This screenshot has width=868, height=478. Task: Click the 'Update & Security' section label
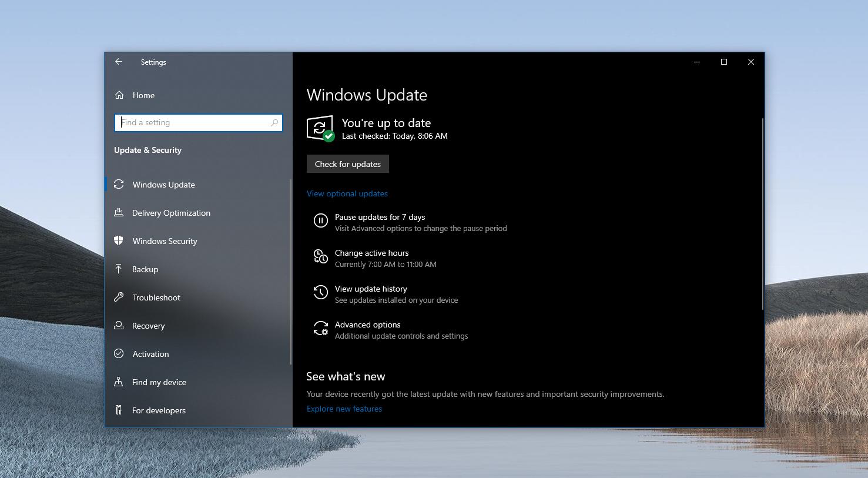click(148, 150)
